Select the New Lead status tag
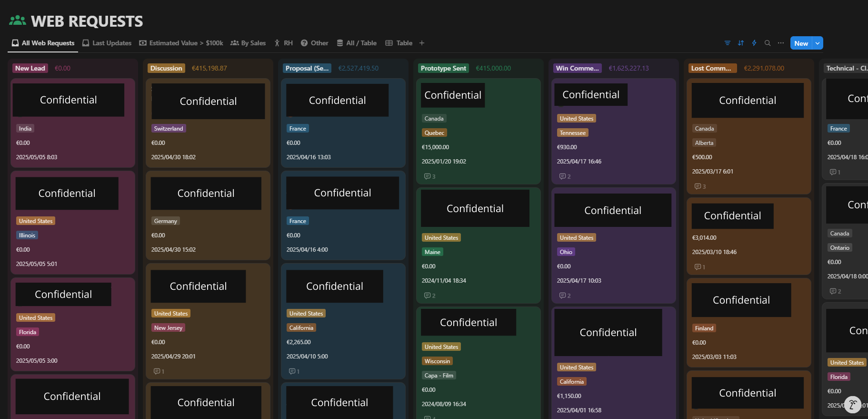This screenshot has width=868, height=419. [30, 68]
